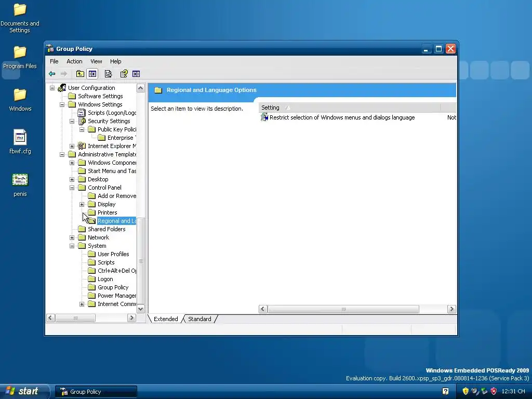This screenshot has width=532, height=399.
Task: Click the red shield tray icon
Action: coord(494,391)
